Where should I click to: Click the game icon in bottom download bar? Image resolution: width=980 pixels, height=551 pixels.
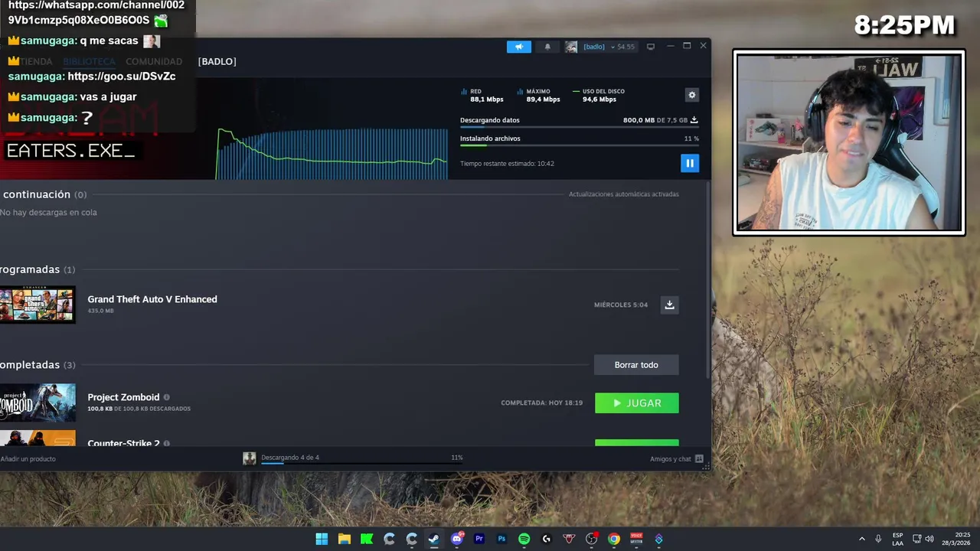coord(250,458)
